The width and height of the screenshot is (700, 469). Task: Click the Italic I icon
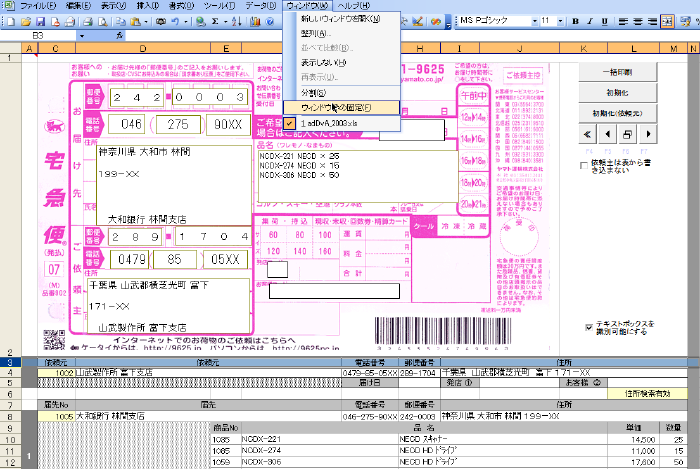point(590,21)
